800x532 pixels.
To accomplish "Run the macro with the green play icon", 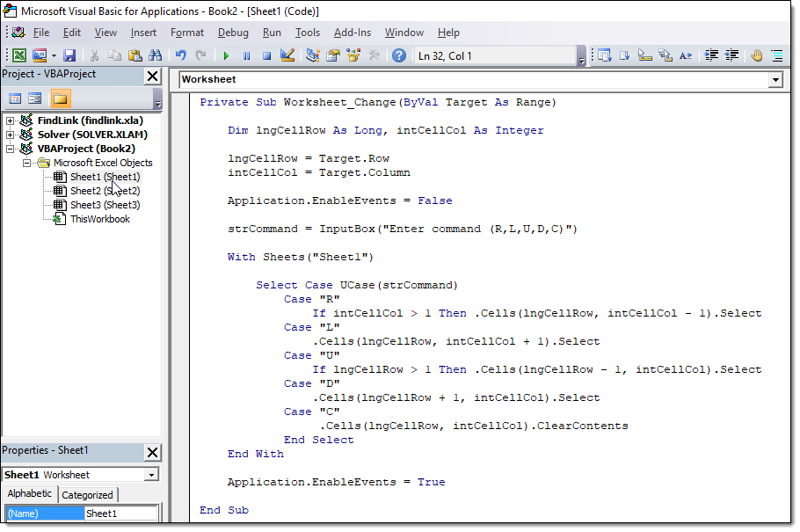I will coord(226,55).
